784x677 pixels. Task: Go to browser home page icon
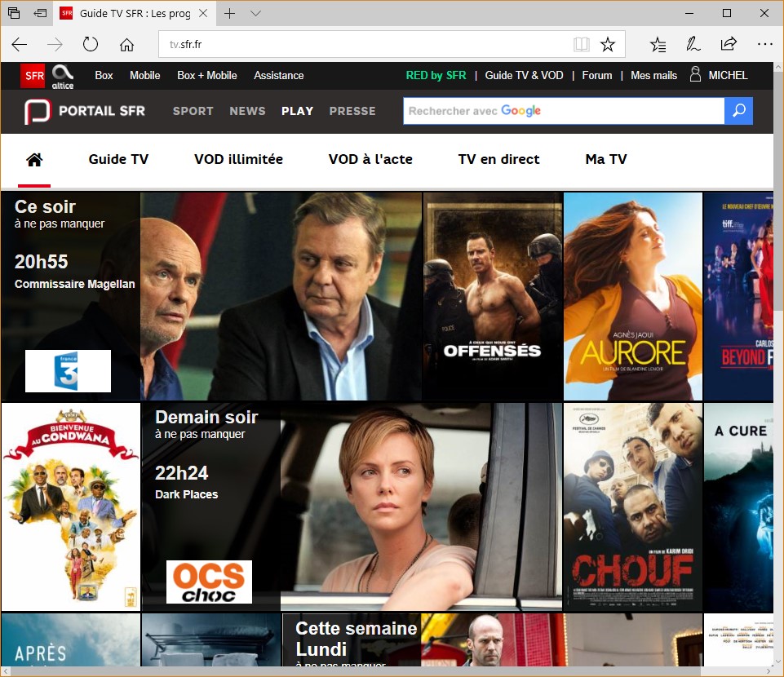[126, 45]
